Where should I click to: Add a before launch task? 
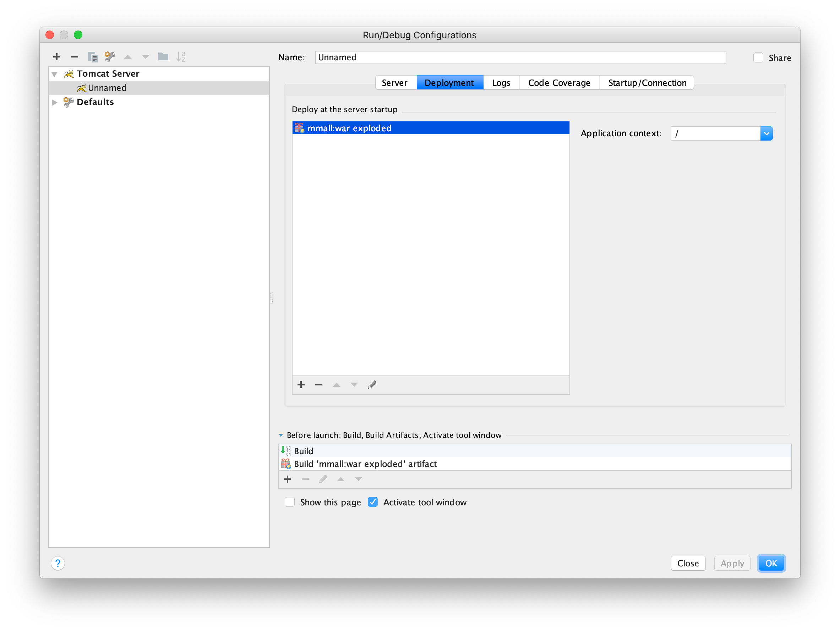[288, 479]
